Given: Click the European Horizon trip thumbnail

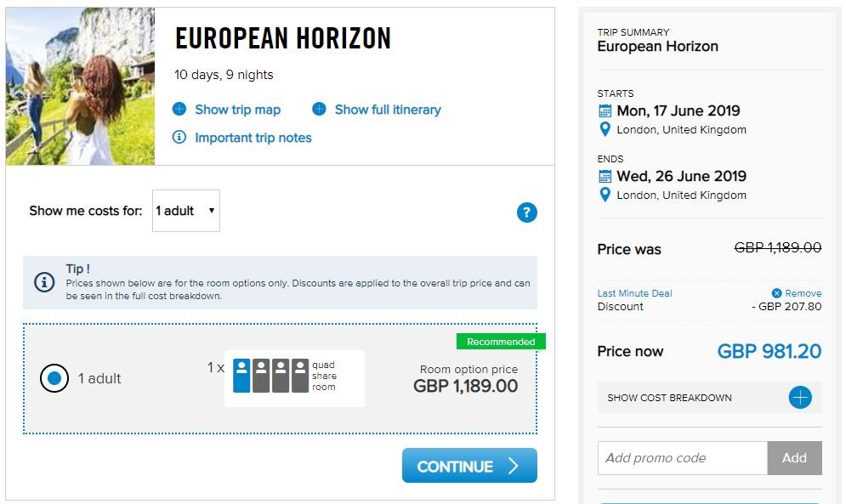Looking at the screenshot, I should click(81, 87).
